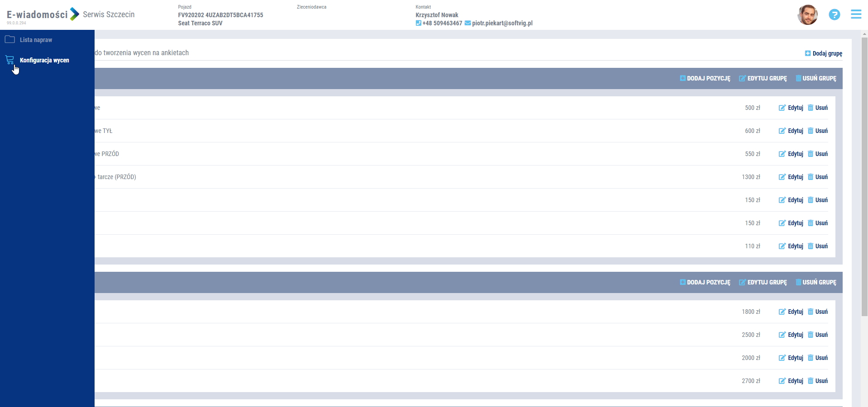Click USUŃ GRUPĘ in second group header
The width and height of the screenshot is (868, 407).
pyautogui.click(x=816, y=282)
